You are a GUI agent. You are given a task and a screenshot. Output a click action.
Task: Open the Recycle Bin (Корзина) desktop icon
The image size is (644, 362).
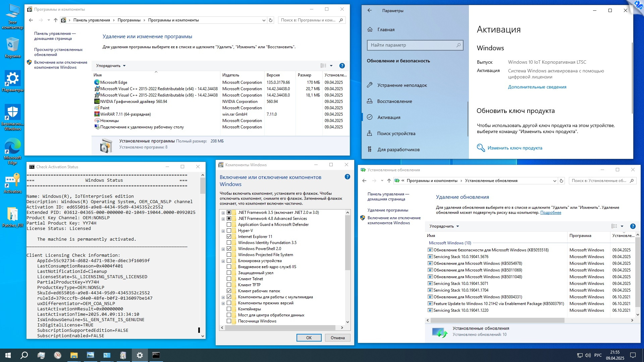tap(12, 45)
